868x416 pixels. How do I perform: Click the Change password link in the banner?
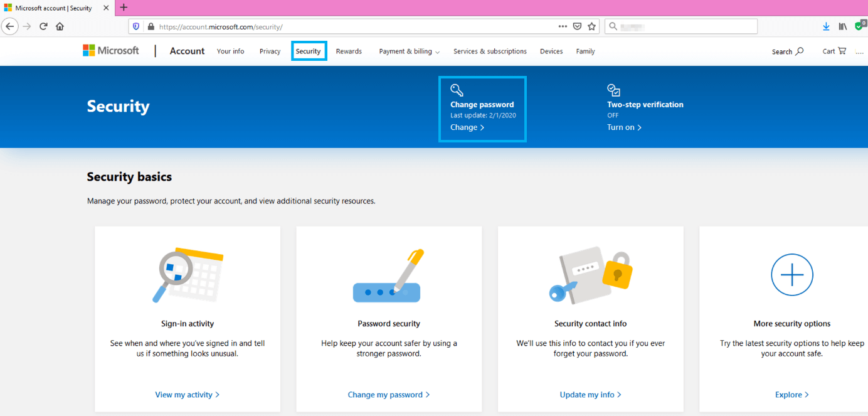467,127
